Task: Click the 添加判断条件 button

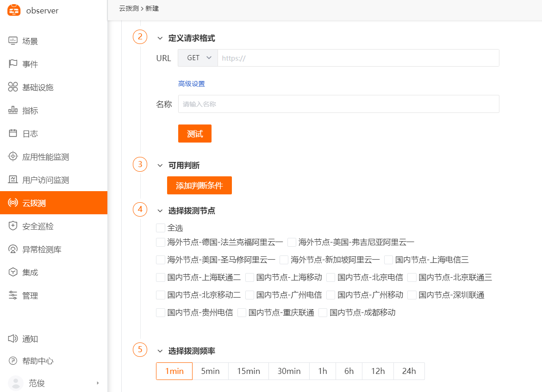Action: [x=199, y=185]
